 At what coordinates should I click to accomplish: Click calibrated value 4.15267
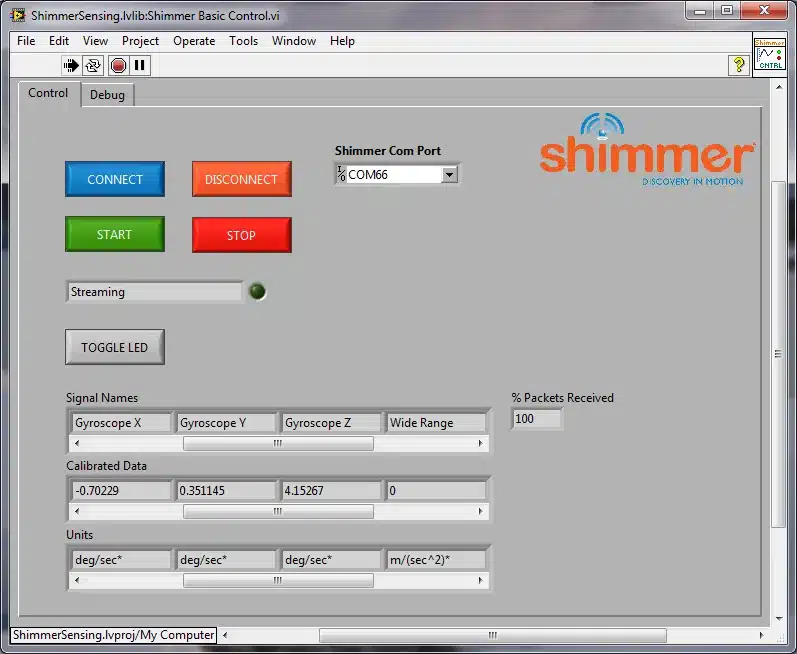point(331,490)
